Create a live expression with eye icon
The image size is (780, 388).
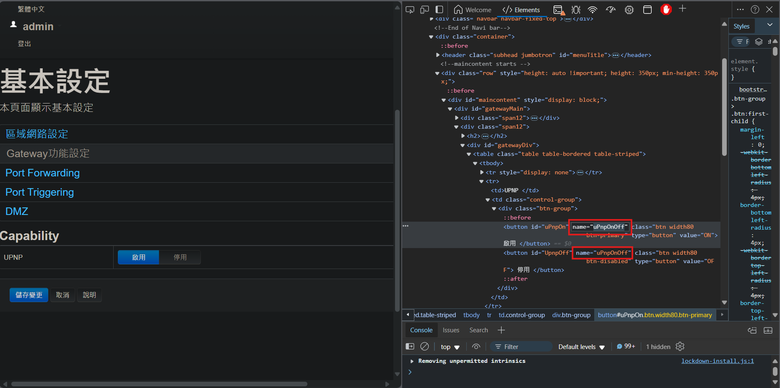(x=476, y=347)
